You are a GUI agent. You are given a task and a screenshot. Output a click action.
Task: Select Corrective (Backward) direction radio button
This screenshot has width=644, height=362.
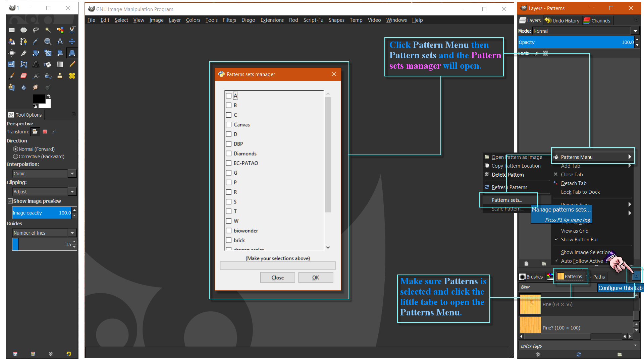(x=15, y=157)
